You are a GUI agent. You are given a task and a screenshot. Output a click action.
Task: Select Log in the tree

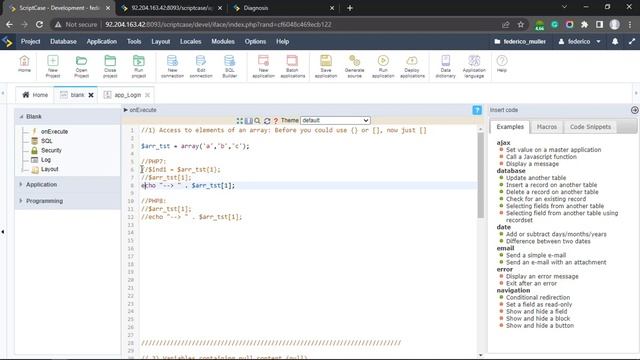click(x=46, y=160)
